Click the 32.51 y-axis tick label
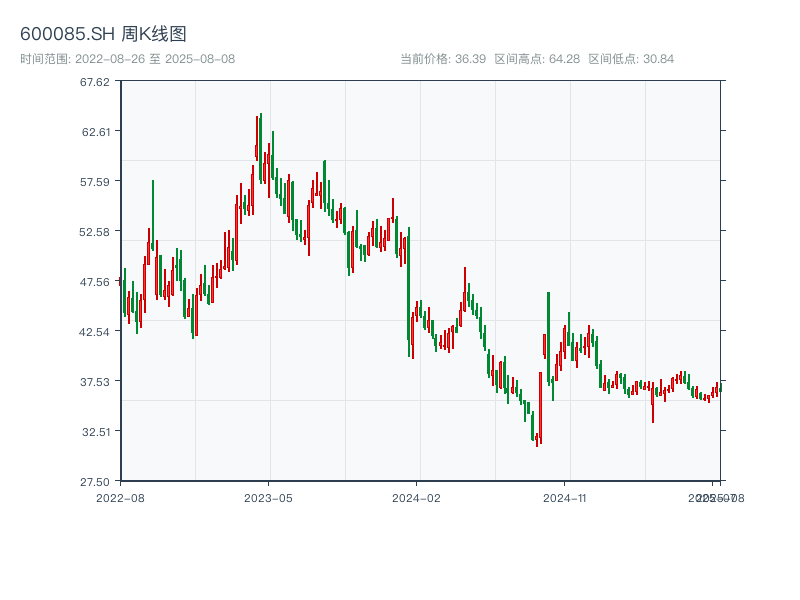The width and height of the screenshot is (800, 600). pyautogui.click(x=95, y=431)
